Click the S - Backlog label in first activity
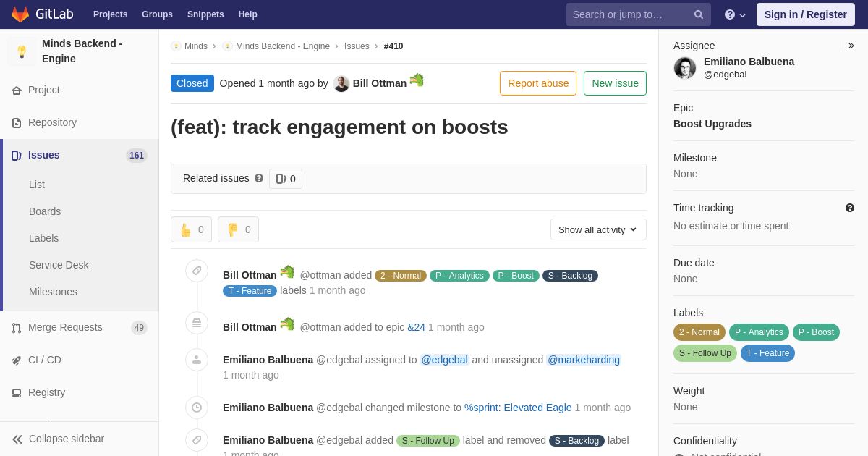 tap(570, 276)
